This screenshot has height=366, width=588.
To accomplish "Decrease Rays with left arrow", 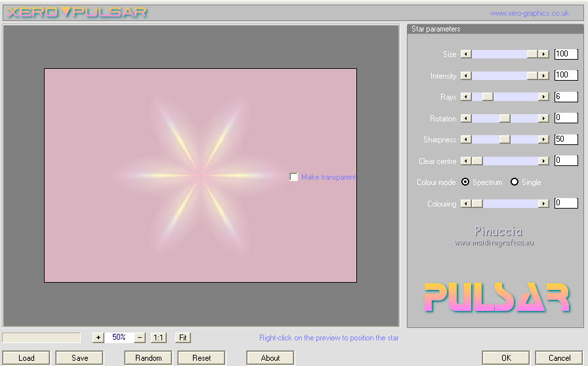I will [x=466, y=97].
